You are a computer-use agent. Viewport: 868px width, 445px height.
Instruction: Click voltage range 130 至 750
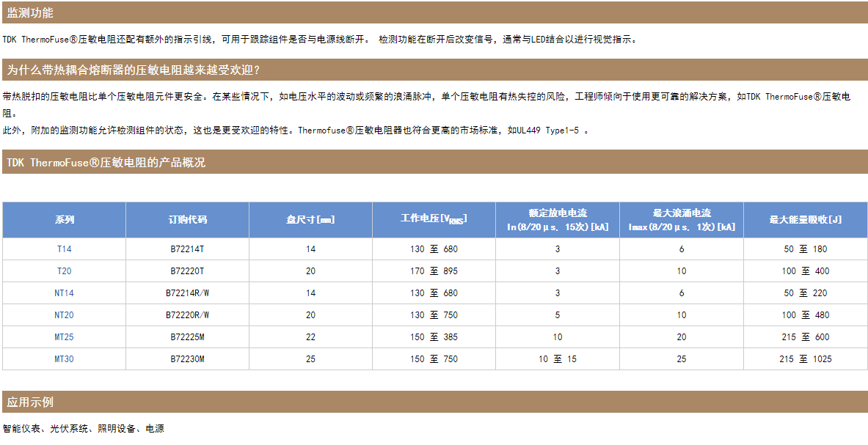pos(434,315)
